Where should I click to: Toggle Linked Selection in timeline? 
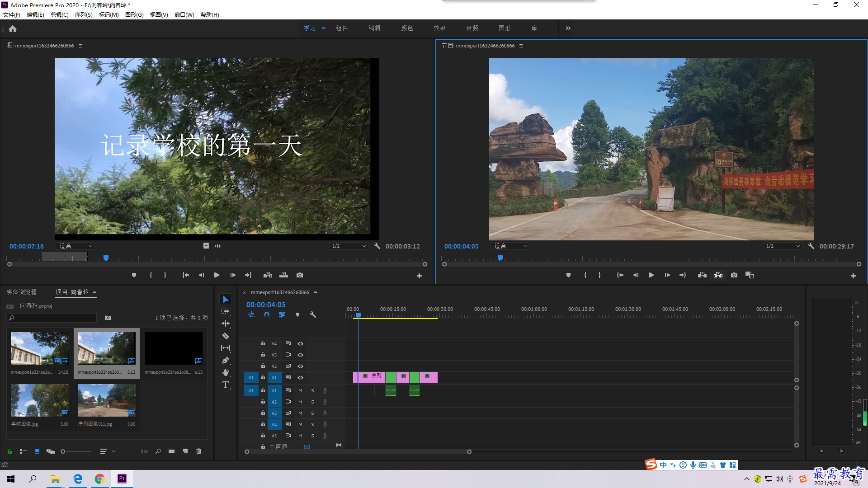[282, 314]
